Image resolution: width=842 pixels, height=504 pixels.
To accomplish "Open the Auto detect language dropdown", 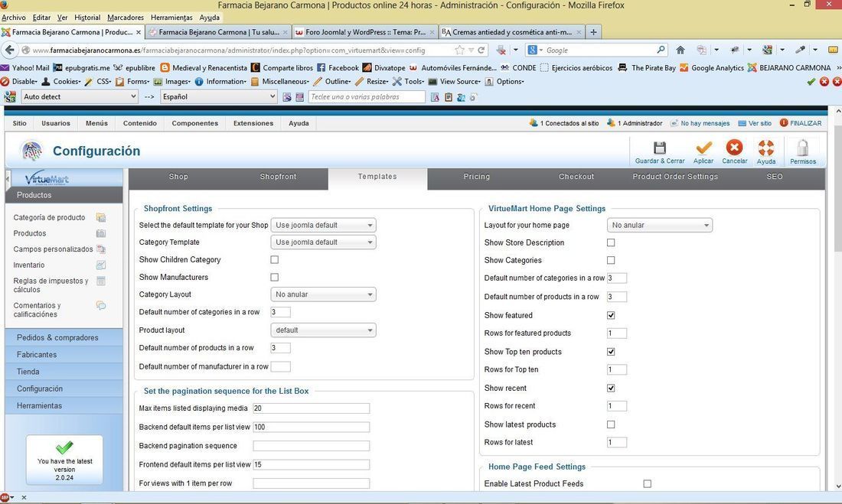I will coord(80,96).
